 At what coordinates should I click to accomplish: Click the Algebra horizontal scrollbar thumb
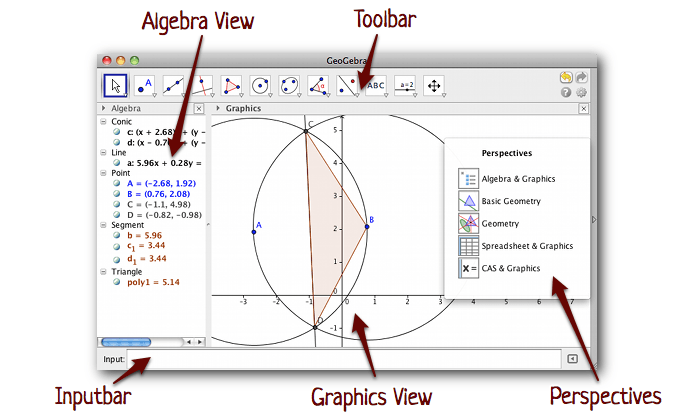point(126,342)
